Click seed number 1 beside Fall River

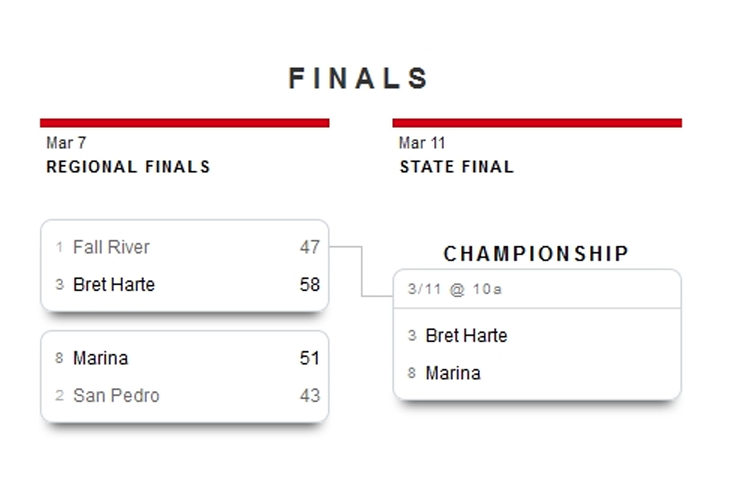tap(60, 248)
